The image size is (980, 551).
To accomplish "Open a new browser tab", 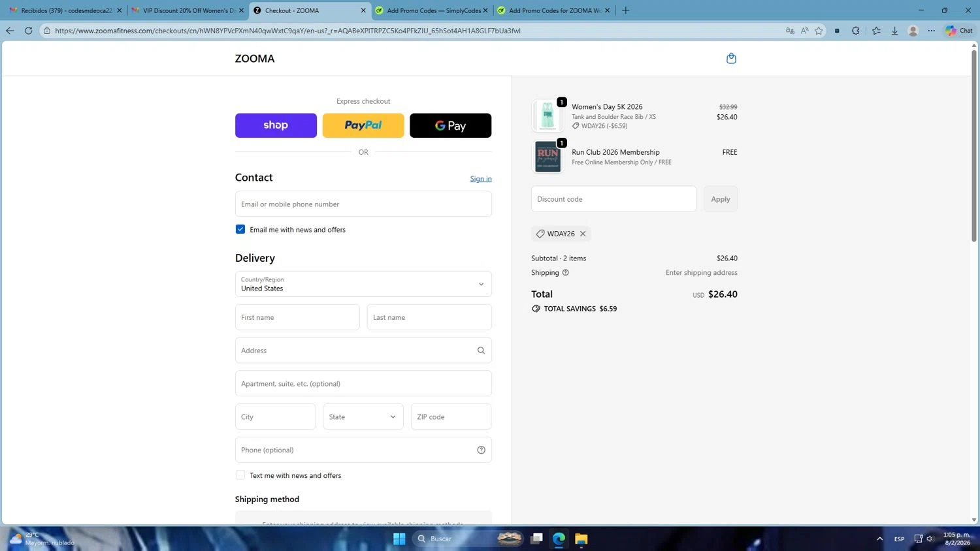I will [625, 10].
